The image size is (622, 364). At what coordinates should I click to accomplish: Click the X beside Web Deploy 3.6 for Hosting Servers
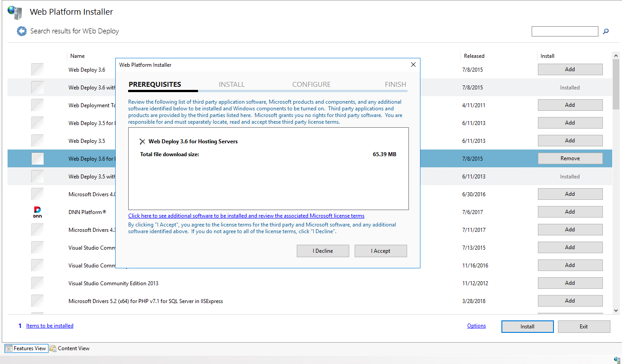(142, 142)
